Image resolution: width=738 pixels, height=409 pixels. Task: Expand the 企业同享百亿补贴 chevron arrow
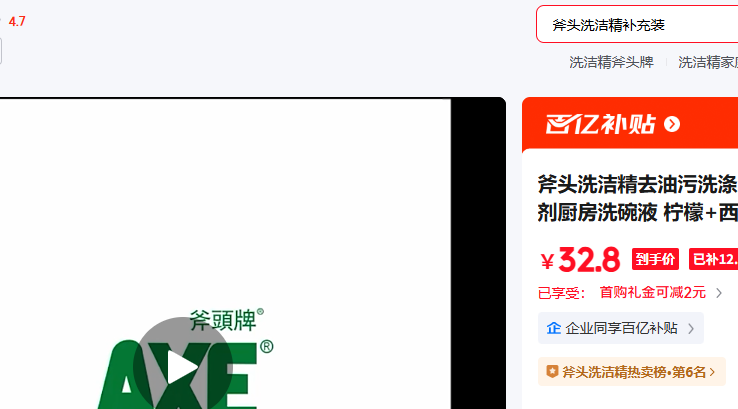click(x=690, y=329)
